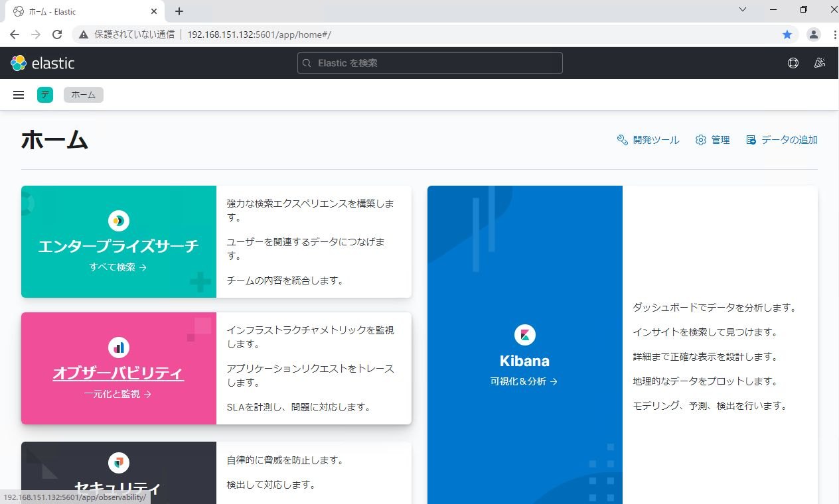Click text SLAを計測し、問題に対応します。
839x504 pixels.
[299, 407]
